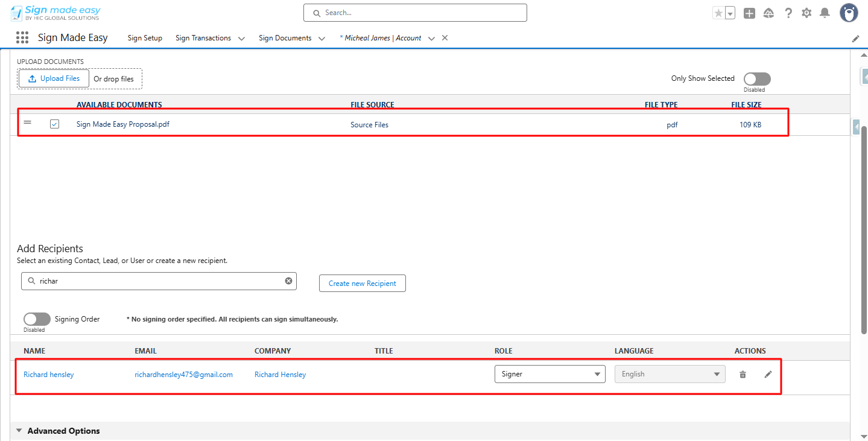Click the page vertical scrollbar thumb

coord(863,229)
